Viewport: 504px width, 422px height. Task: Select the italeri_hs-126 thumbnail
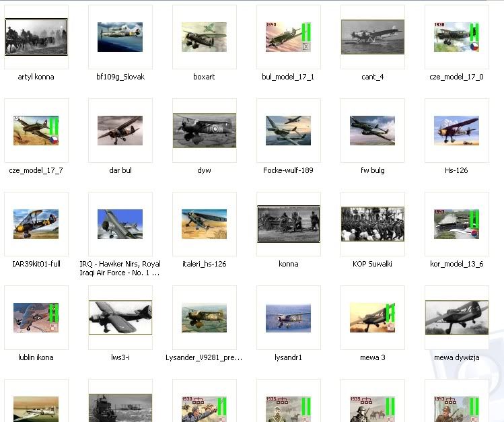[x=204, y=224]
